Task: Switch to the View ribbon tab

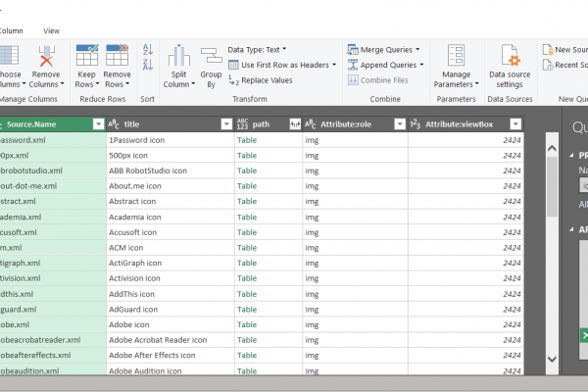Action: click(x=51, y=30)
